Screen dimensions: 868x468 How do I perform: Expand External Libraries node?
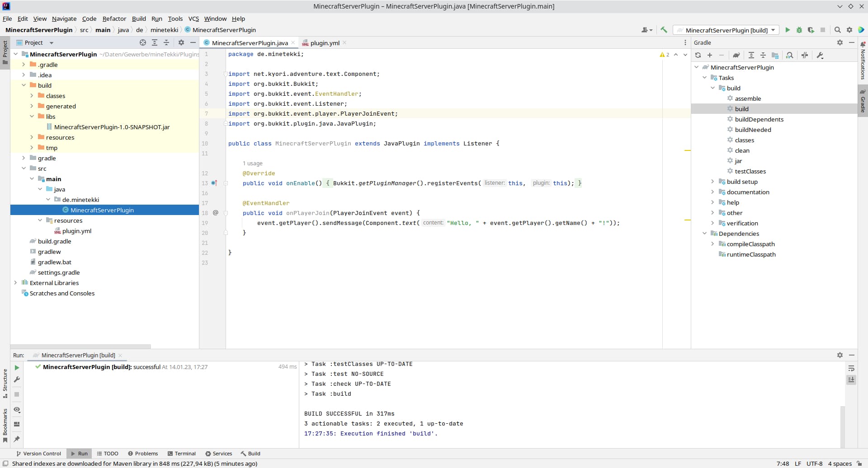tap(15, 283)
